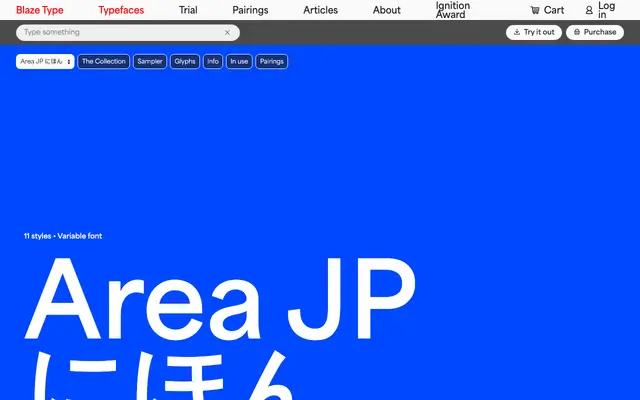Viewport: 640px width, 400px height.
Task: Click the basket icon in Purchase
Action: coord(577,32)
